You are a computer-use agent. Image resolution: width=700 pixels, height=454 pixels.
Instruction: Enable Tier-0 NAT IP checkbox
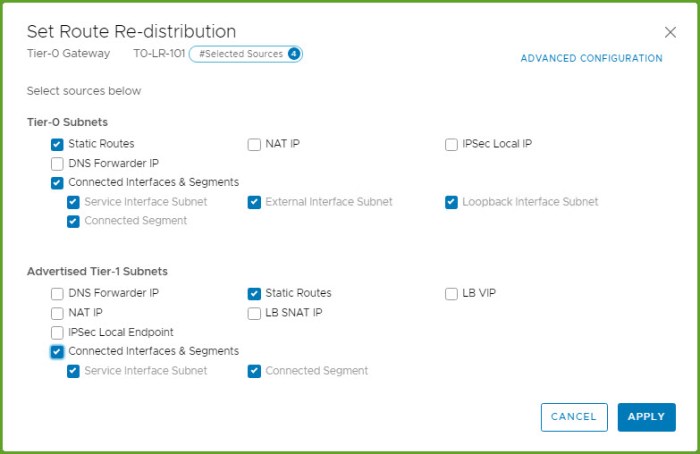click(x=254, y=144)
